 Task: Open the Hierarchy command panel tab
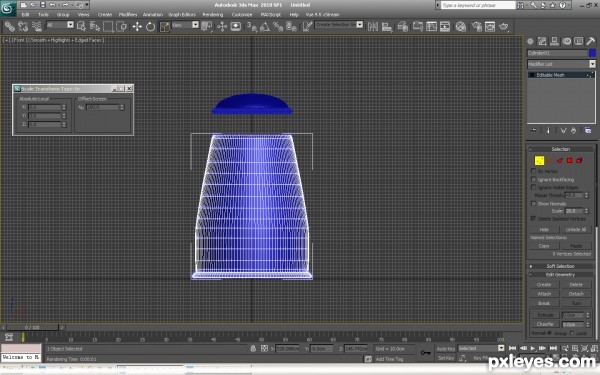coord(554,41)
